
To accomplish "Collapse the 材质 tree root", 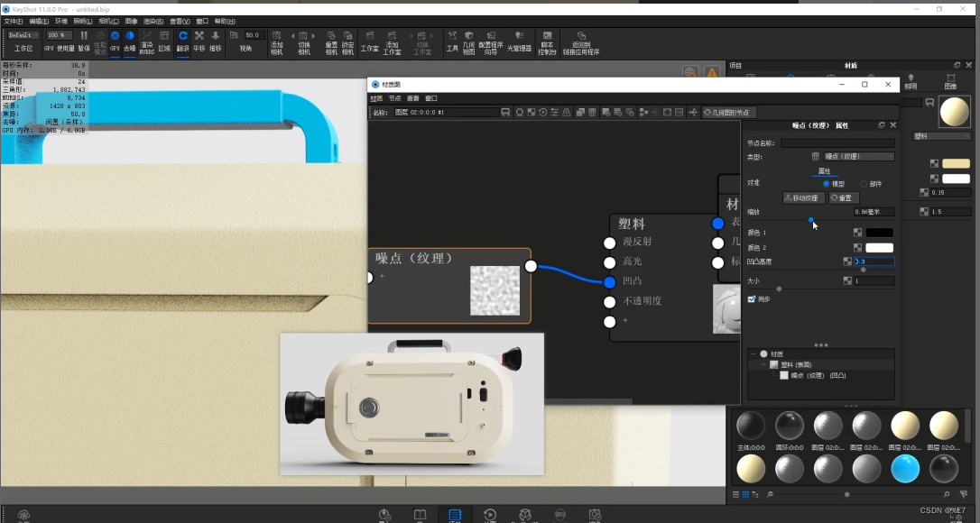I will coord(753,353).
